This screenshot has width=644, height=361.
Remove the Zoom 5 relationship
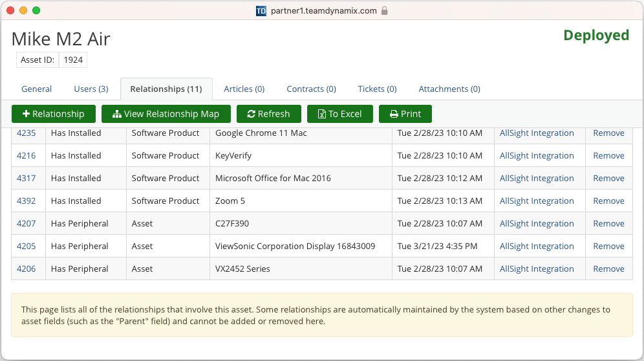click(x=608, y=201)
